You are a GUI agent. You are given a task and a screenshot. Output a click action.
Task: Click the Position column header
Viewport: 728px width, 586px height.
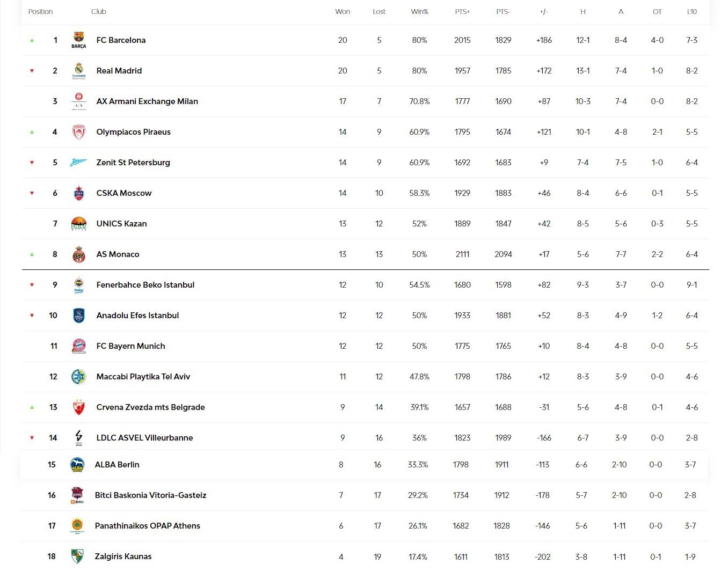[40, 11]
